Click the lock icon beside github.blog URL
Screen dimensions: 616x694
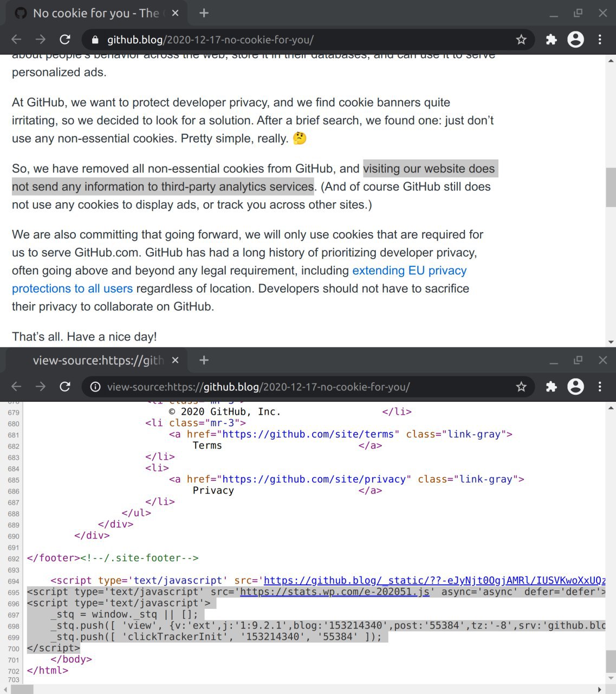[95, 40]
